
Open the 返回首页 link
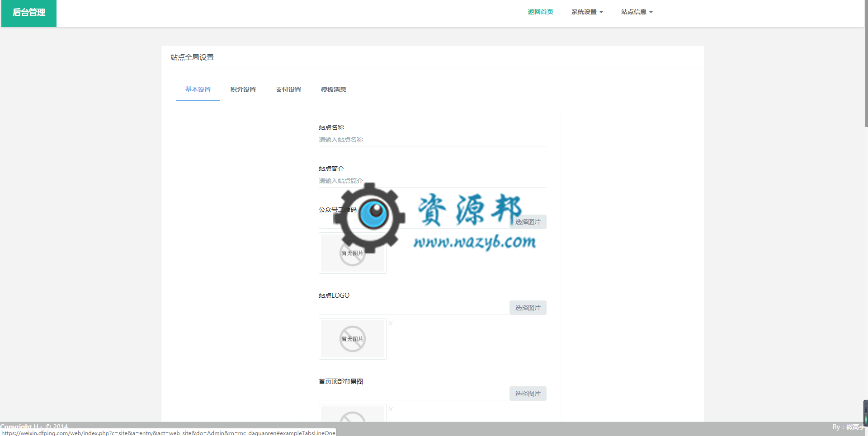pos(540,12)
